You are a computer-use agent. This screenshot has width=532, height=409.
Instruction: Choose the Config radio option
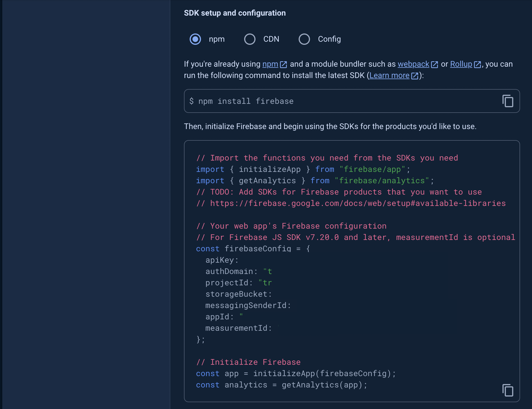pyautogui.click(x=304, y=39)
